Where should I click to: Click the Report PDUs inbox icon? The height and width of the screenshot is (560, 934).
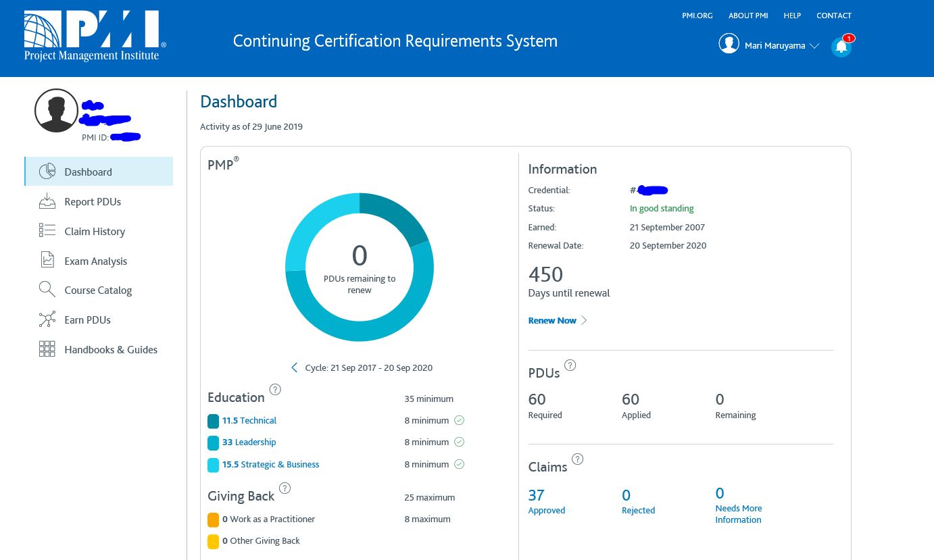[47, 201]
